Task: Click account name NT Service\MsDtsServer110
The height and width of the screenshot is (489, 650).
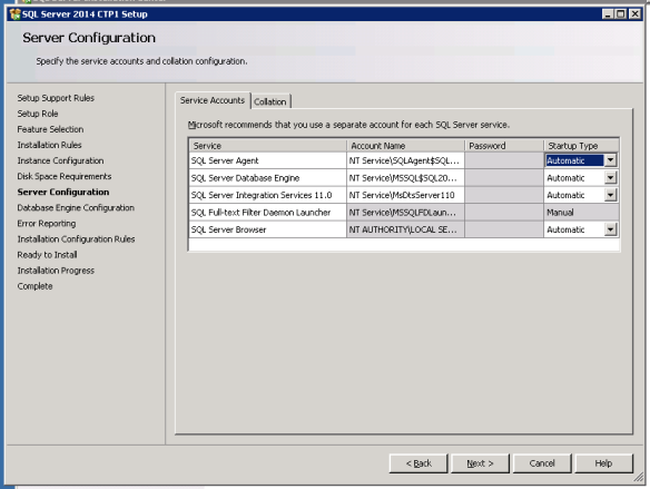Action: tap(405, 195)
